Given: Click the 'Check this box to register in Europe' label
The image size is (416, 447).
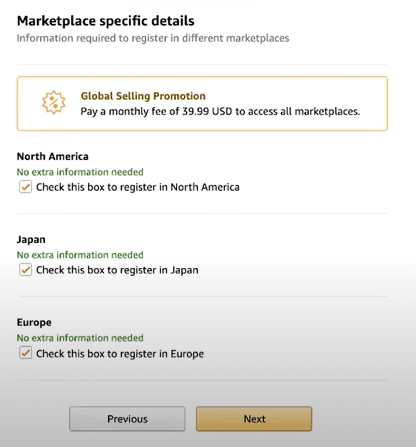Looking at the screenshot, I should [x=120, y=353].
